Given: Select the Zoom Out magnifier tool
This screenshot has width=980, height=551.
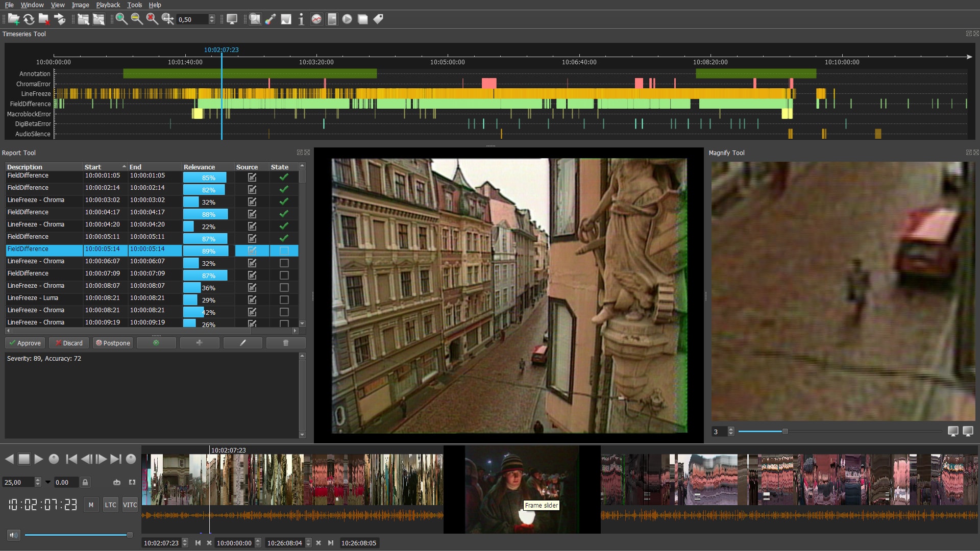Looking at the screenshot, I should click(x=136, y=19).
